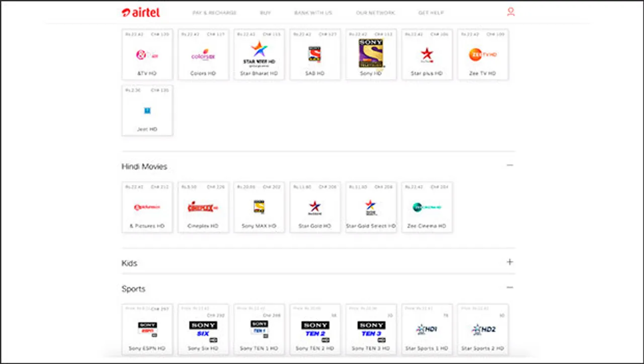Select the Jeet HD channel logo
The width and height of the screenshot is (644, 364).
147,111
